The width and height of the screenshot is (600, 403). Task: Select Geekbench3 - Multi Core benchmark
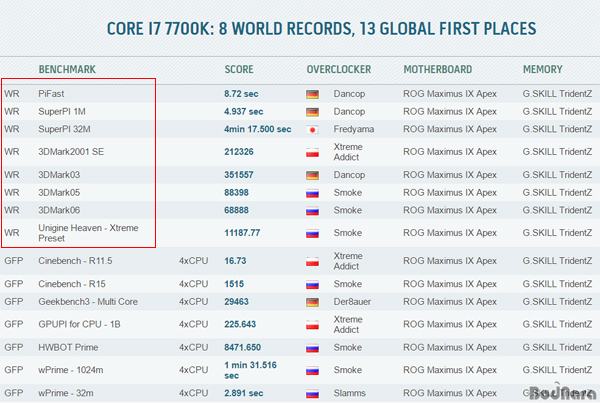click(x=88, y=302)
